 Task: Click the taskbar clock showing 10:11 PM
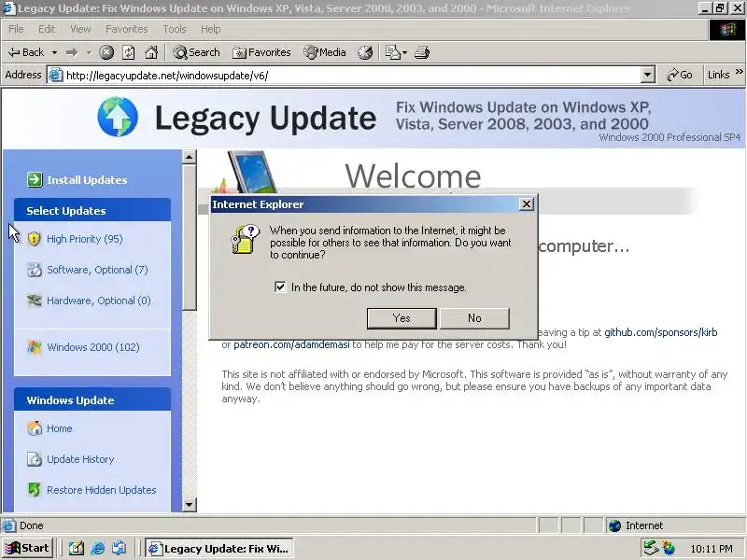(x=712, y=549)
